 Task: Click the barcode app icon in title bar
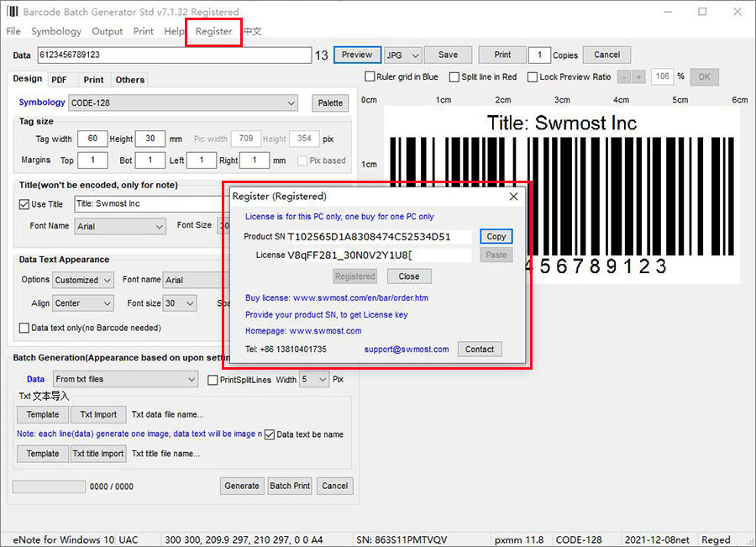click(13, 11)
